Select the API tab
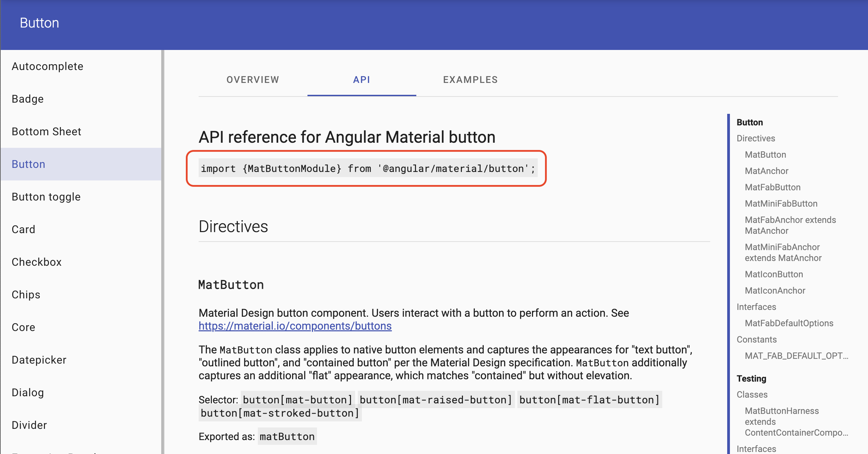The width and height of the screenshot is (868, 454). (362, 80)
